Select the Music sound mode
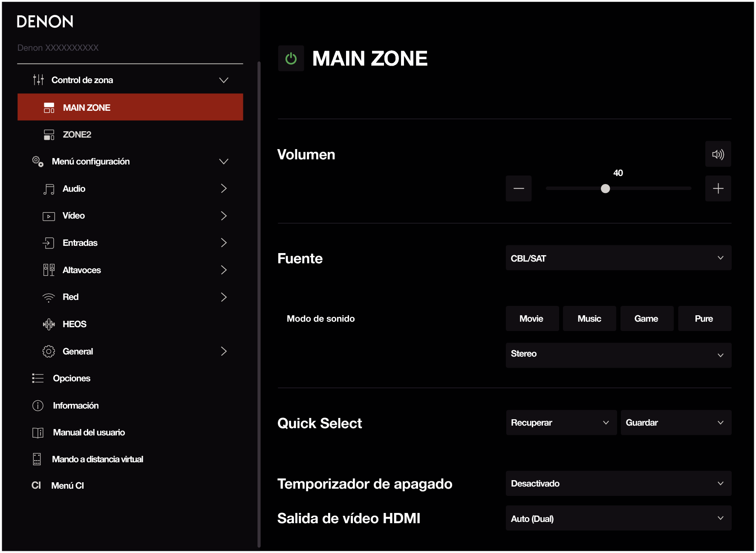The image size is (756, 553). pos(589,319)
